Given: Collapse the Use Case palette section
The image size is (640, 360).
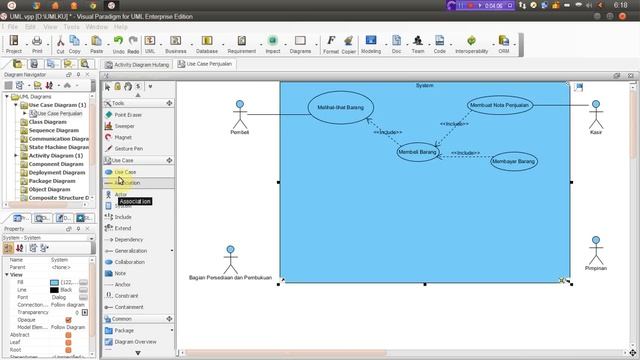Looking at the screenshot, I should point(169,160).
